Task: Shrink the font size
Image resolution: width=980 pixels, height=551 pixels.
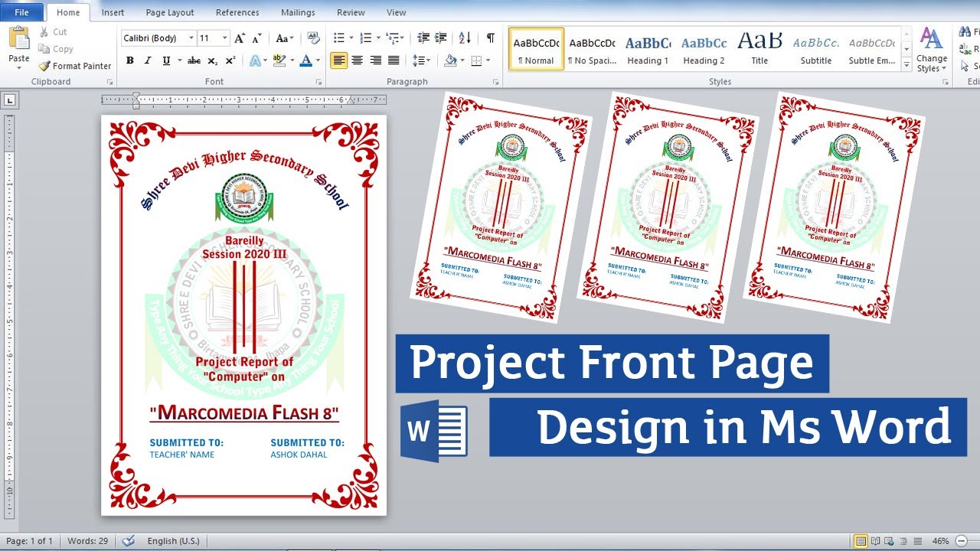Action: coord(258,38)
